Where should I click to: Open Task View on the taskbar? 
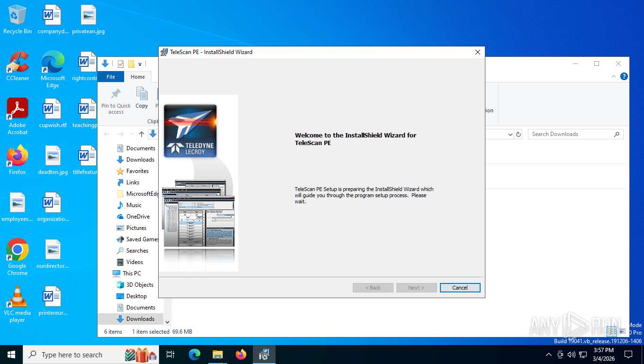pos(170,355)
